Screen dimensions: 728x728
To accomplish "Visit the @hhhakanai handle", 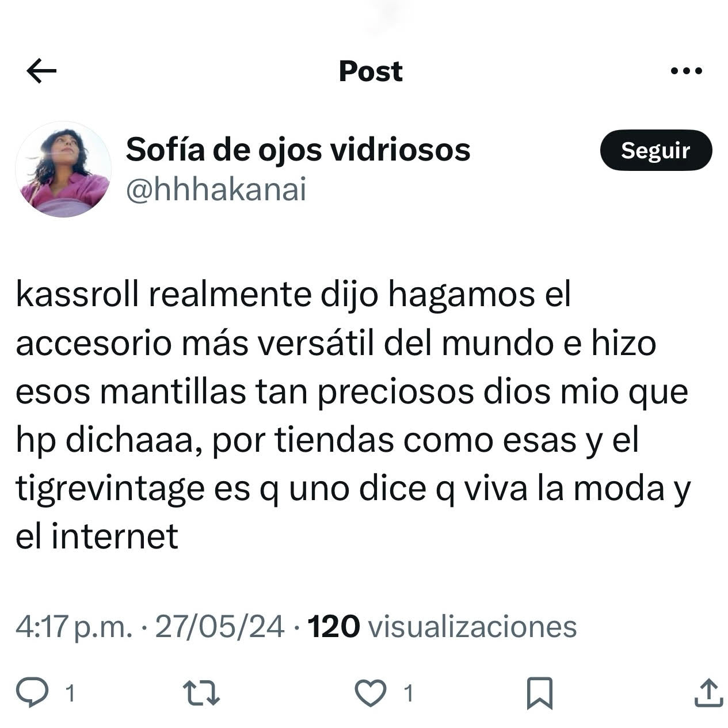I will pos(216,190).
